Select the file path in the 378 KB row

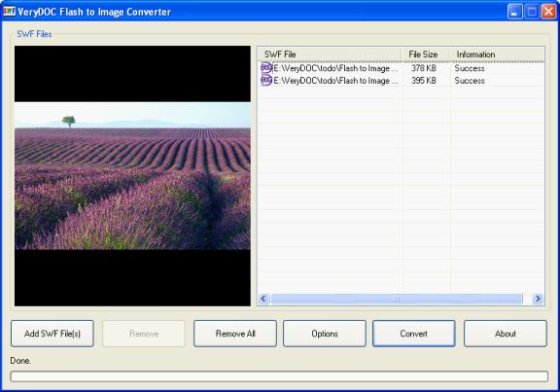(x=335, y=68)
